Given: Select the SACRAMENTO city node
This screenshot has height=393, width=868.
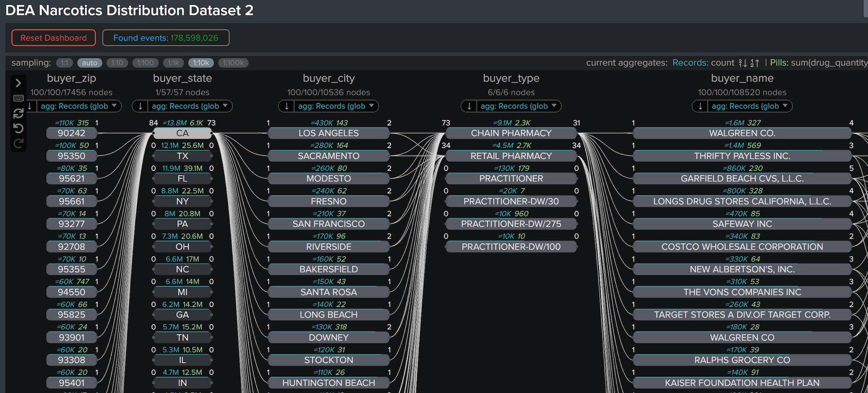Looking at the screenshot, I should [x=329, y=156].
